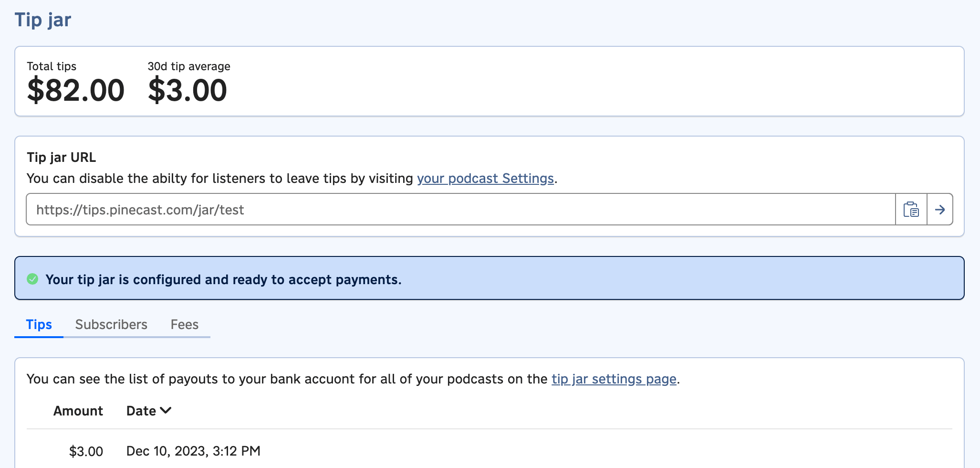Switch to the Fees tab
Viewport: 980px width, 468px height.
point(184,325)
